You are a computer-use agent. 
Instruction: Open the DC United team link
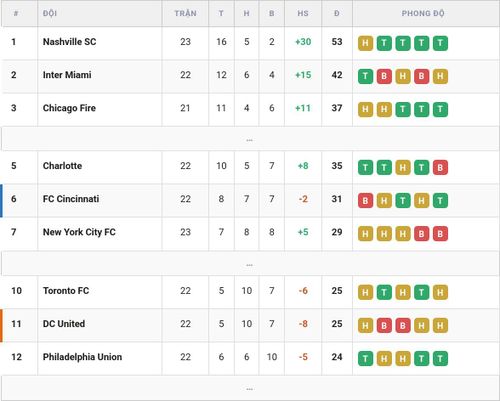pos(64,324)
